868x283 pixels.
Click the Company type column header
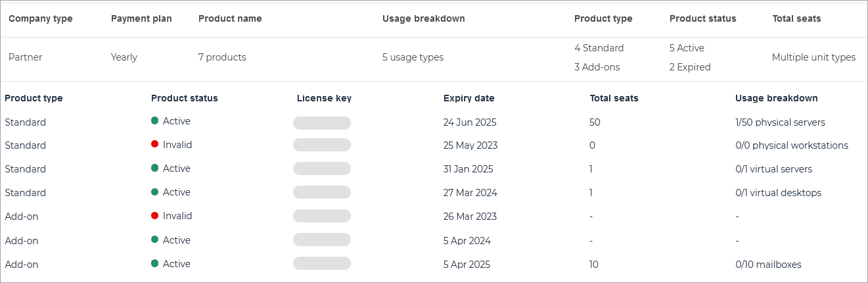coord(41,18)
